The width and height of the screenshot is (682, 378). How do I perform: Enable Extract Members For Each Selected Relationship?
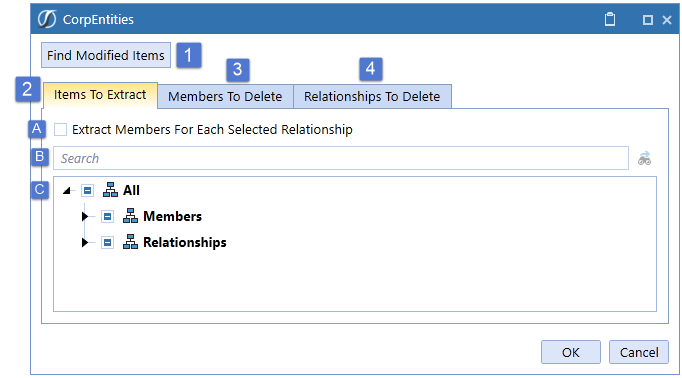click(x=60, y=130)
